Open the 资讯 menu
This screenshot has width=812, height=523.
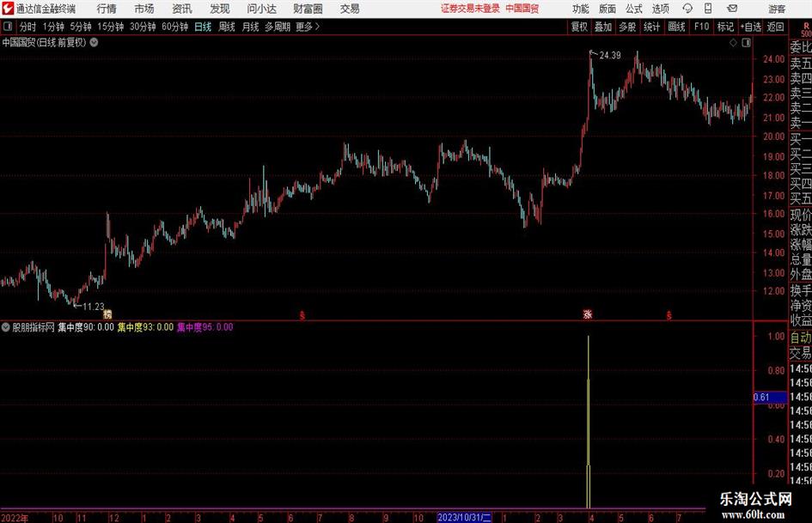tap(182, 9)
